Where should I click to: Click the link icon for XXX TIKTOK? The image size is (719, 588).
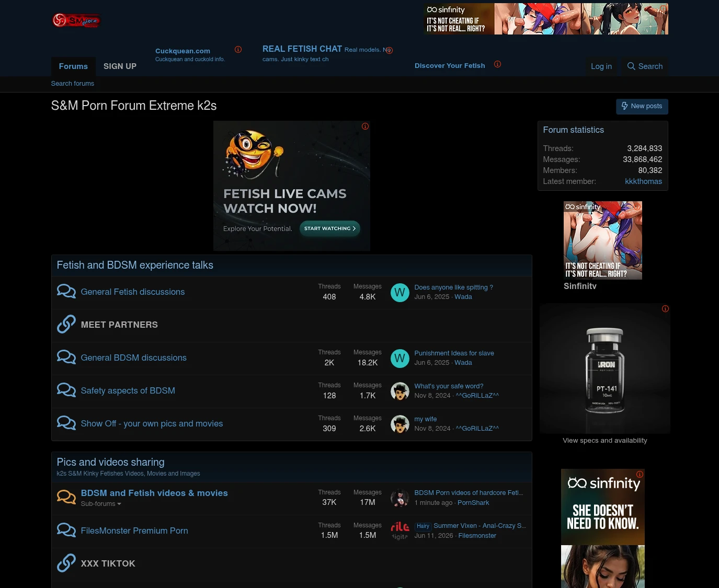(x=66, y=563)
